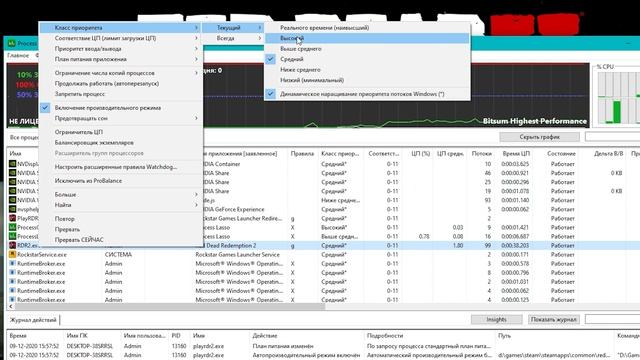Click the NVDisplay process icon in list
Image resolution: width=640 pixels, height=360 pixels.
click(13, 164)
